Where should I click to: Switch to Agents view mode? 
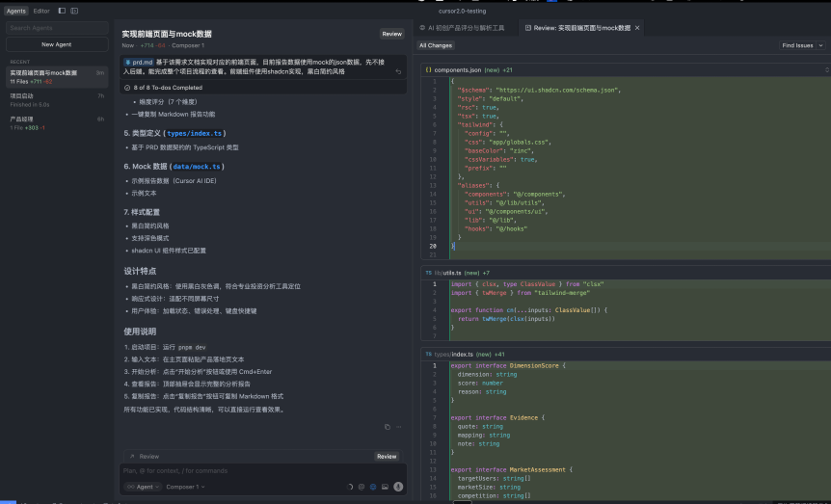(16, 11)
